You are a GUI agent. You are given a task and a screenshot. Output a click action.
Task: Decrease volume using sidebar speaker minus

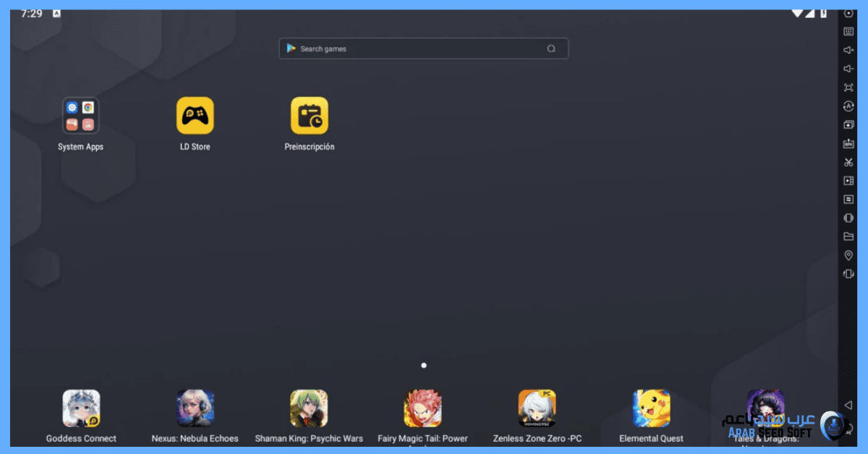point(848,69)
